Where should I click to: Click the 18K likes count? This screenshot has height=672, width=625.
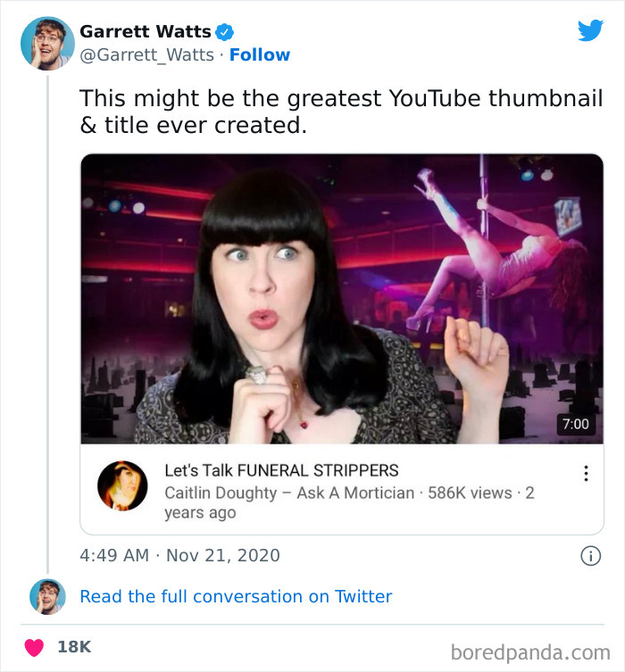click(x=74, y=646)
